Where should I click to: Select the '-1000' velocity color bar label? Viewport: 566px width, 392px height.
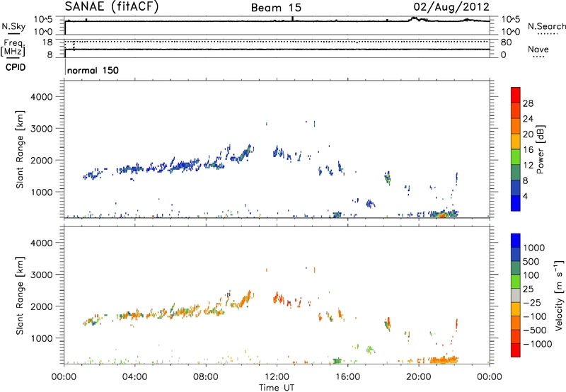click(x=537, y=344)
